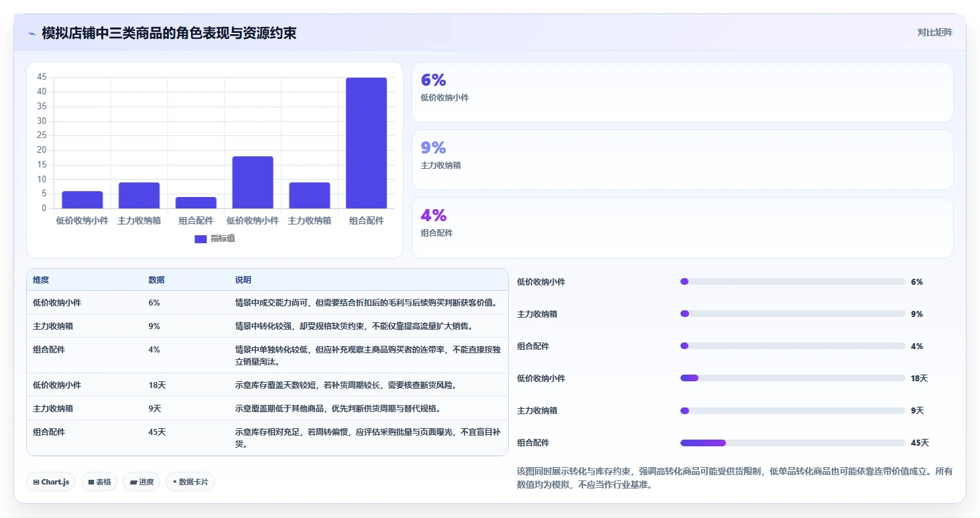Image resolution: width=980 pixels, height=518 pixels.
Task: Click the 主力收纳箱 label on the 9% progress row
Action: click(537, 314)
